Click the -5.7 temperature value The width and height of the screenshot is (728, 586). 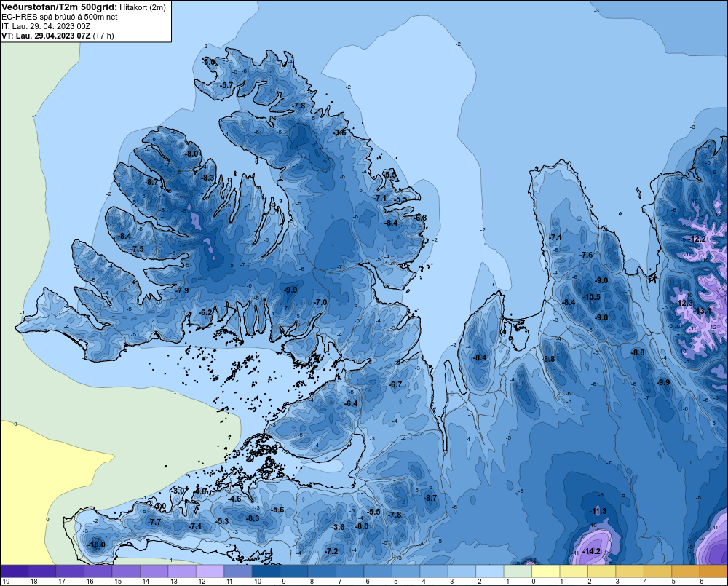226,85
